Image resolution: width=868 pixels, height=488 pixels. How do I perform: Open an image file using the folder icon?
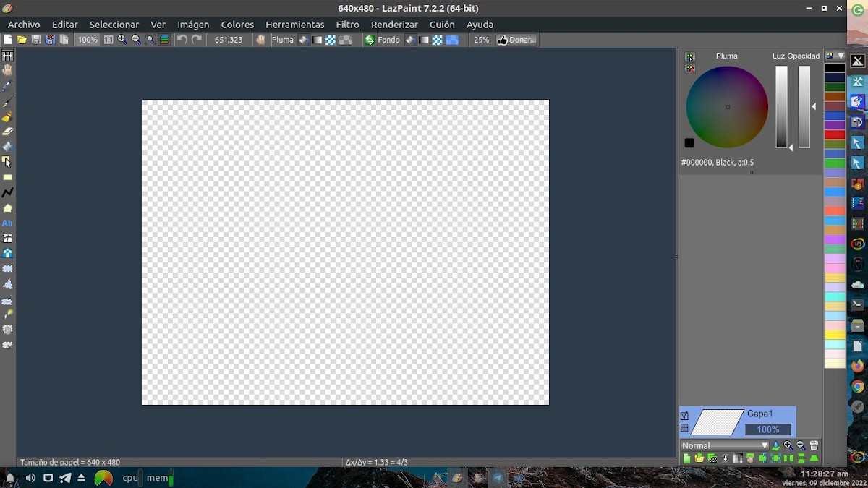click(x=22, y=40)
